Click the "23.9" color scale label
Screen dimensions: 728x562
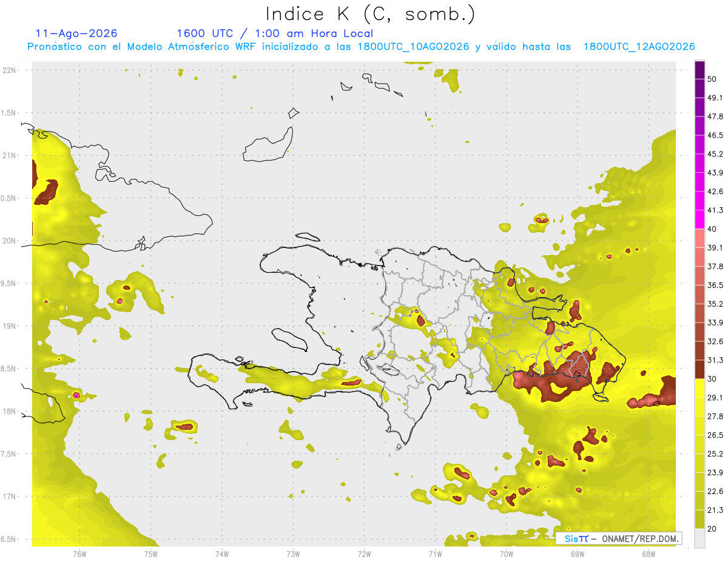click(715, 473)
